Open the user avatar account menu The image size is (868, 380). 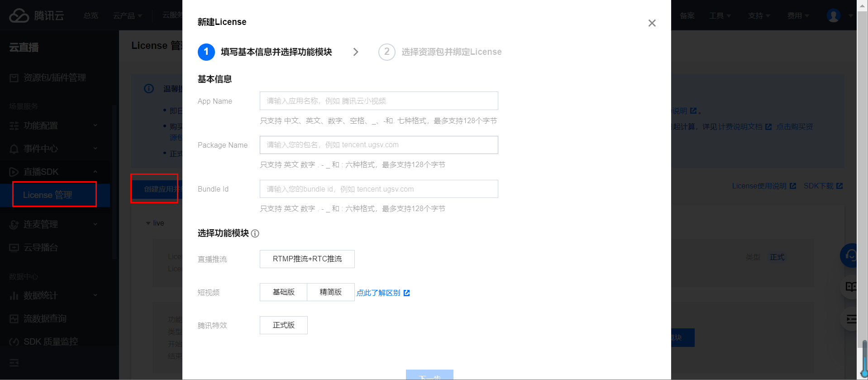(x=833, y=15)
